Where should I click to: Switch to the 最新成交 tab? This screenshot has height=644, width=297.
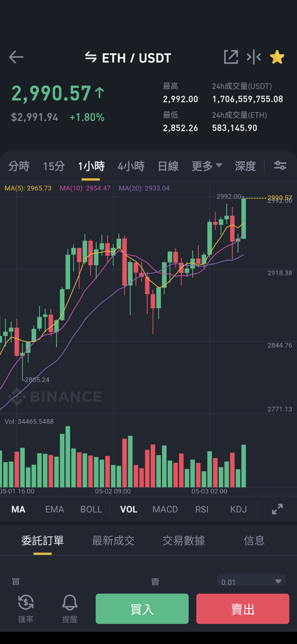[113, 540]
